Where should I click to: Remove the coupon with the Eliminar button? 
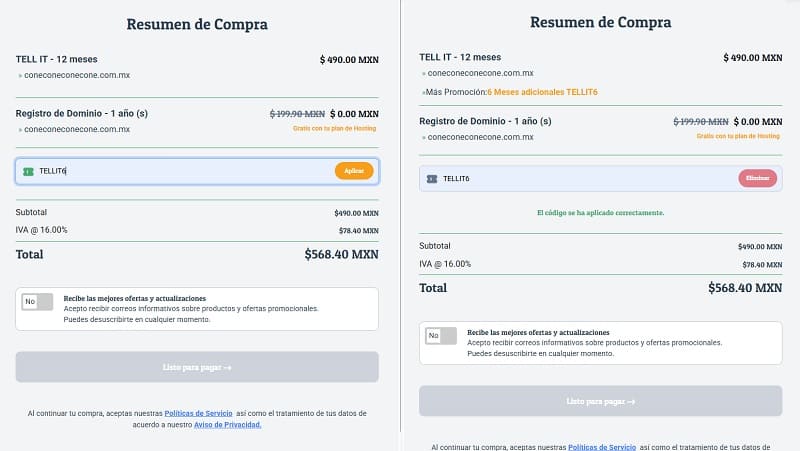[x=758, y=178]
